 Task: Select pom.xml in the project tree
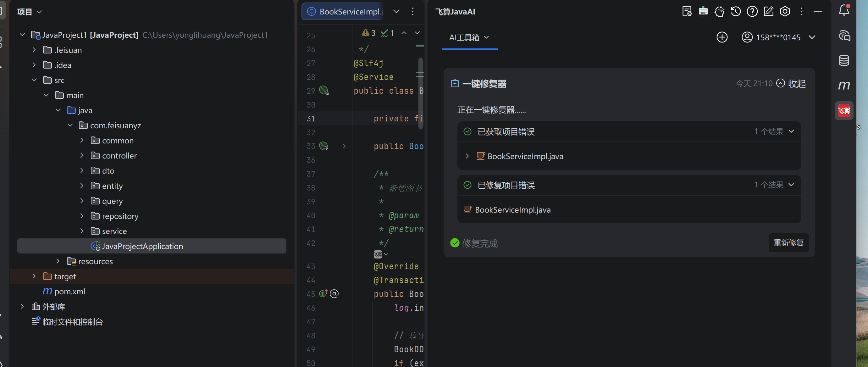(69, 292)
